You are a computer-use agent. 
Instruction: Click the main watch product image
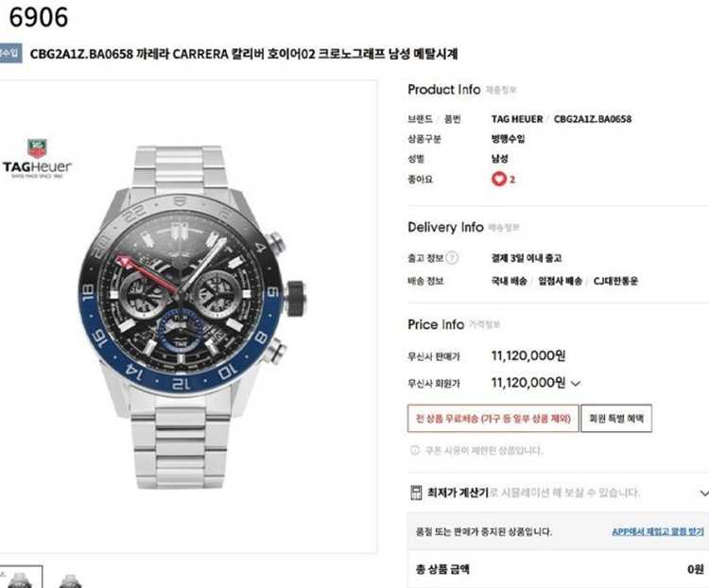pos(190,317)
